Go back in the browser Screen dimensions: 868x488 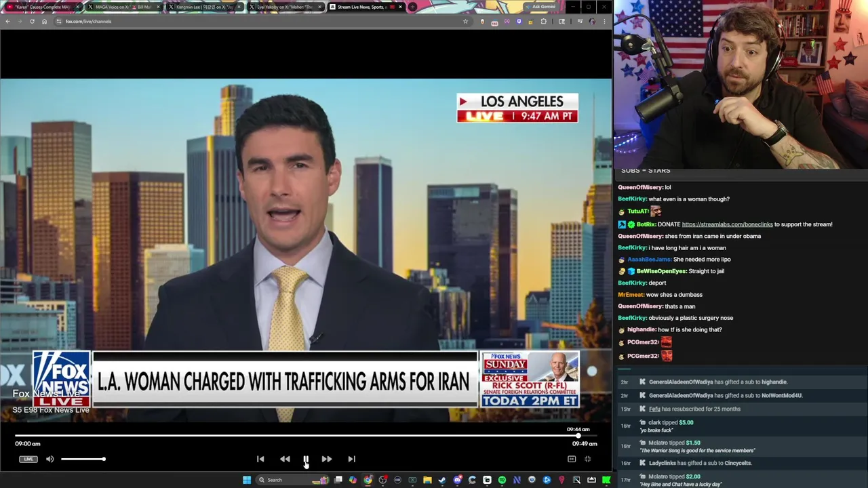(x=7, y=21)
